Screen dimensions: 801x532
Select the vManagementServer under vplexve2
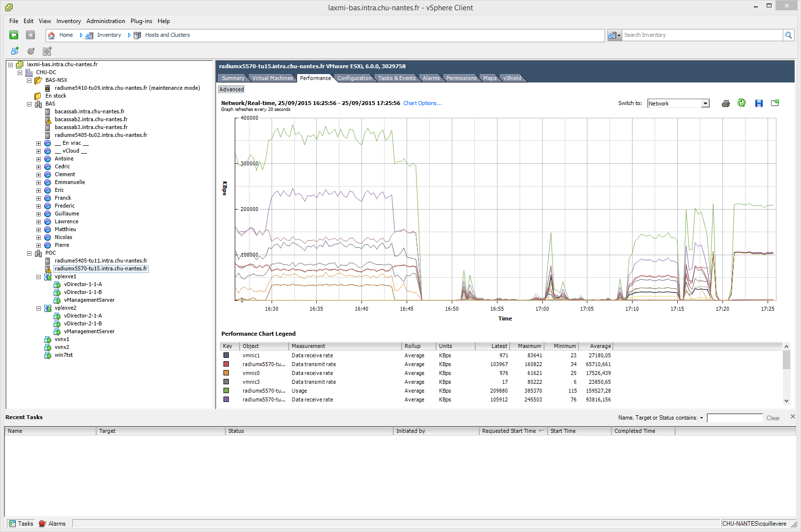(x=89, y=332)
